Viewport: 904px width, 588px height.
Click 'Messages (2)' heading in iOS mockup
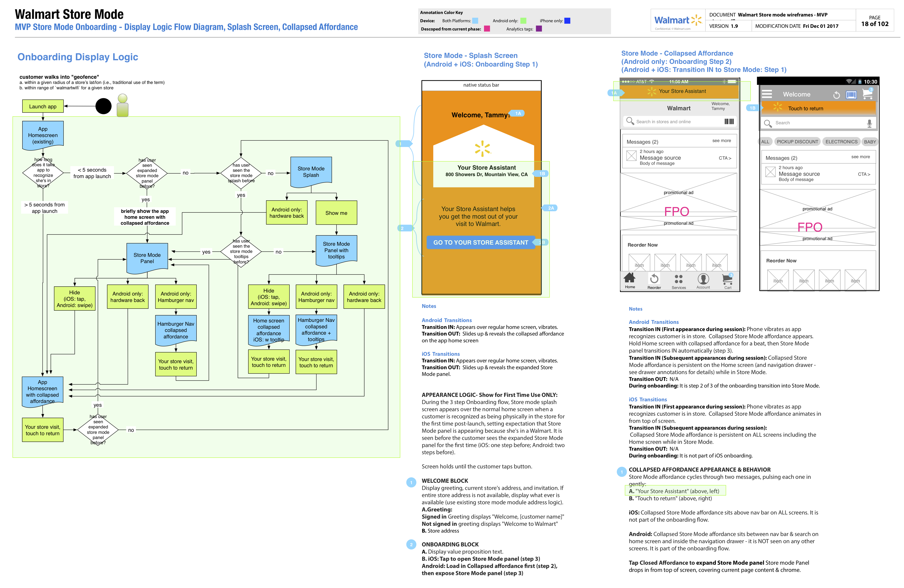642,142
